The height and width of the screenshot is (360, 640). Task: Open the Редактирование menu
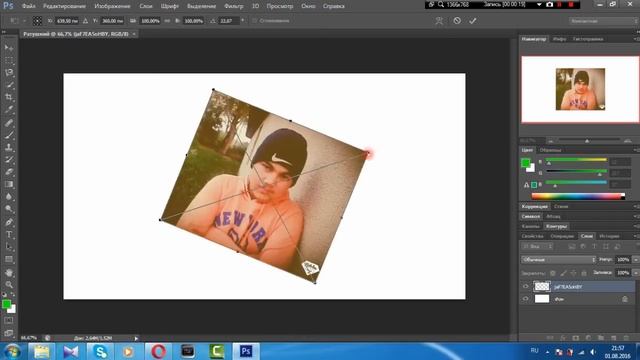click(x=64, y=6)
